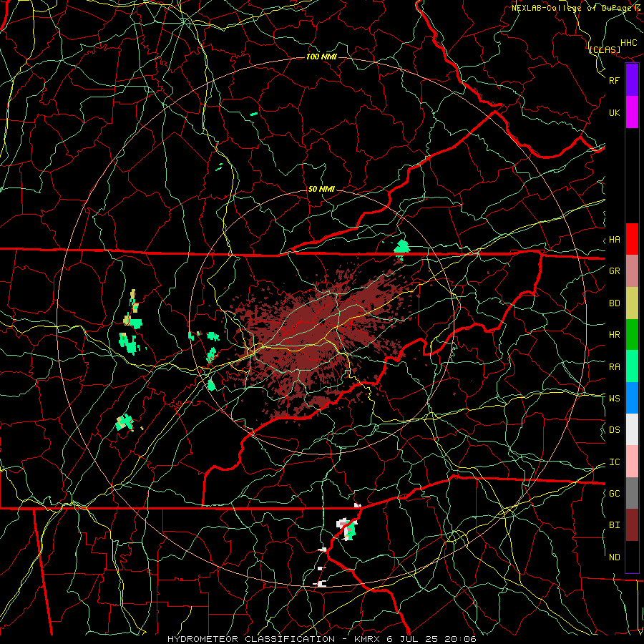Viewport: 644px width, 644px height.
Task: Click the "RA" legend label
Action: pyautogui.click(x=614, y=367)
